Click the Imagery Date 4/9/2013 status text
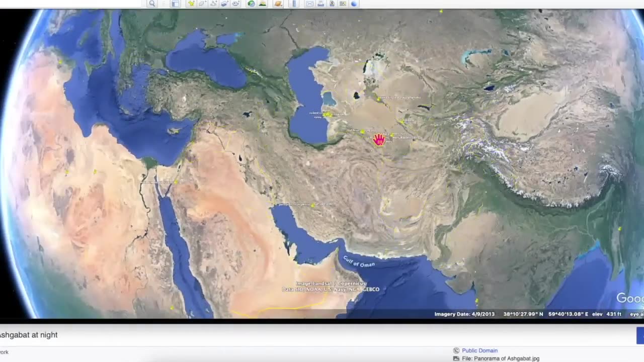644x362 pixels. (x=464, y=314)
